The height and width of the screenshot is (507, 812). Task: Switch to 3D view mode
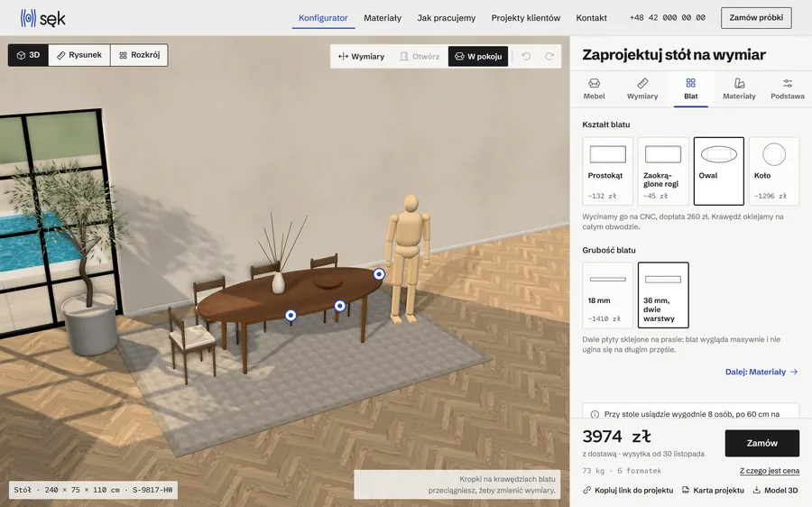tap(29, 55)
